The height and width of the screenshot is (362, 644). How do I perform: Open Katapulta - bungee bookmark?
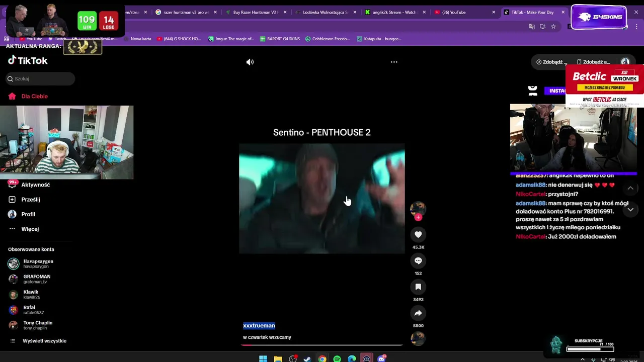(x=379, y=39)
